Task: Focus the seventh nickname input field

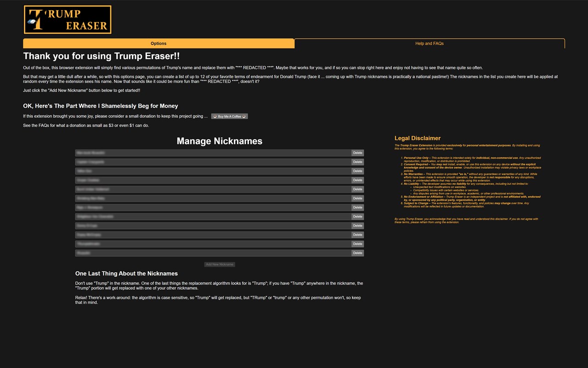Action: 213,207
